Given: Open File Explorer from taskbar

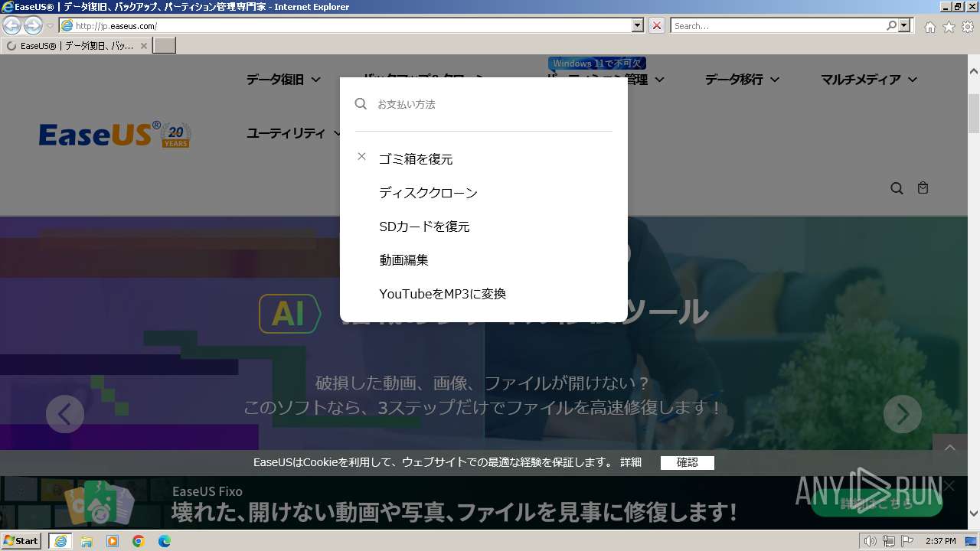Looking at the screenshot, I should click(87, 541).
